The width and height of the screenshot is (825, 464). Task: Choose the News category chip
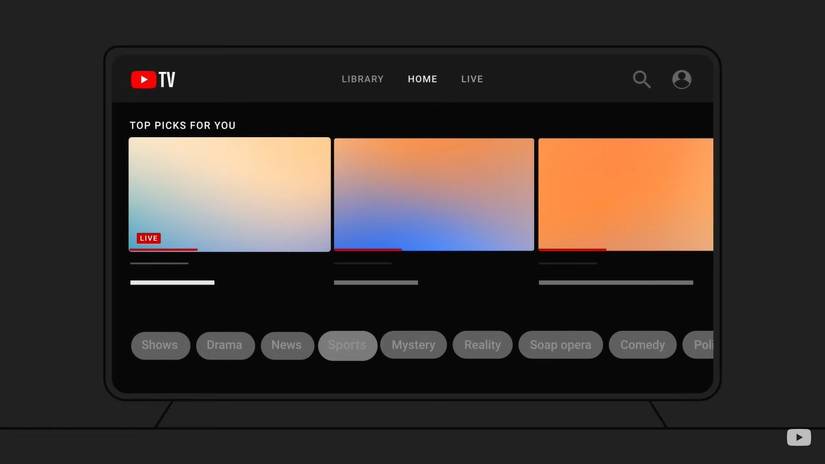pyautogui.click(x=286, y=345)
